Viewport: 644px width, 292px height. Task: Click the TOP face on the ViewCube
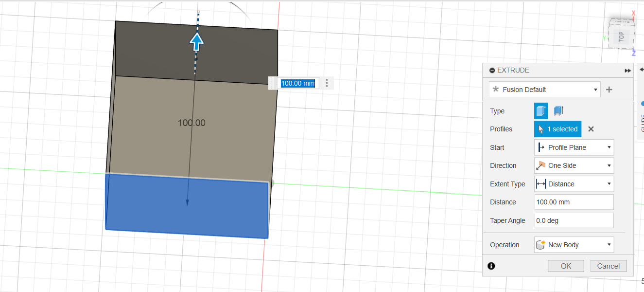(621, 36)
